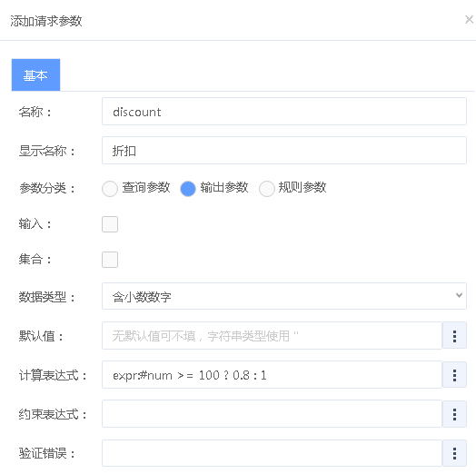476x474 pixels.
Task: Focus the empty 验证错误 input
Action: (x=272, y=453)
